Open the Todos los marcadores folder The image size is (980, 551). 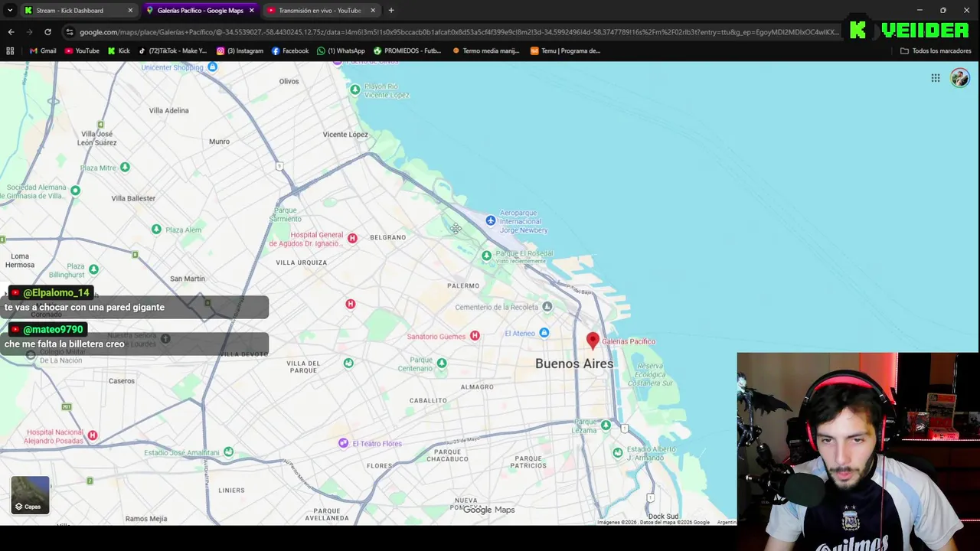coord(936,51)
